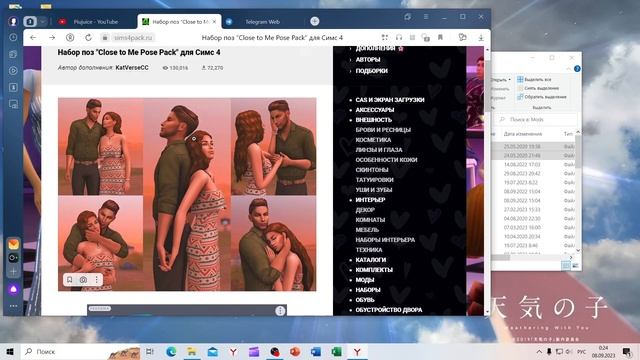The height and width of the screenshot is (360, 640).
Task: Expand tab groups dropdown next to counter
Action: (43, 21)
